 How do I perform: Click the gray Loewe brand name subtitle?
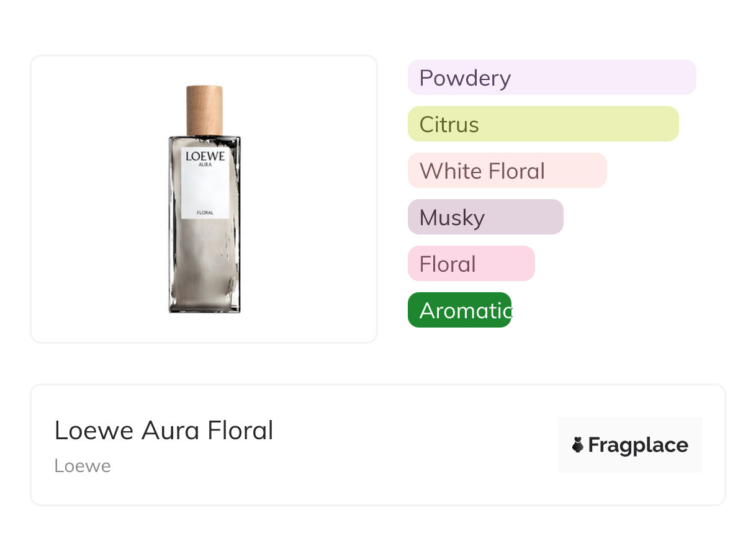pos(83,466)
